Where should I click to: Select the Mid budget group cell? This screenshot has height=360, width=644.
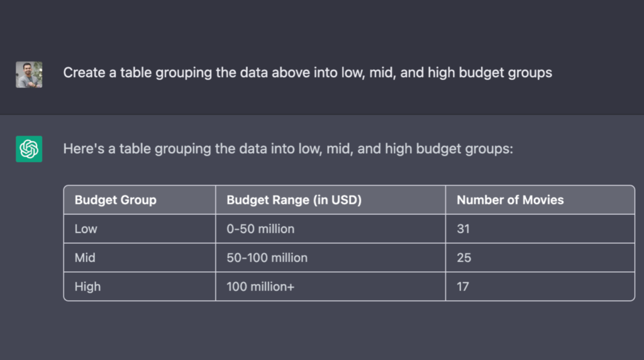140,258
